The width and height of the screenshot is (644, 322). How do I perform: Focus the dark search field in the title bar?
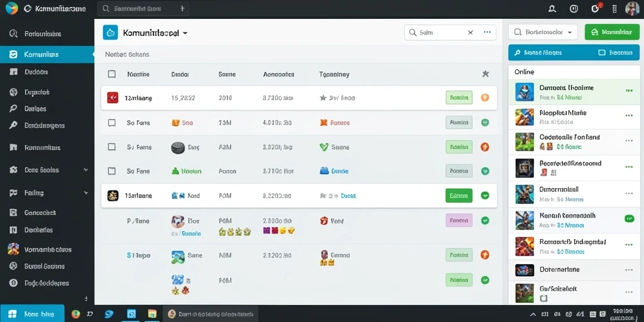143,8
